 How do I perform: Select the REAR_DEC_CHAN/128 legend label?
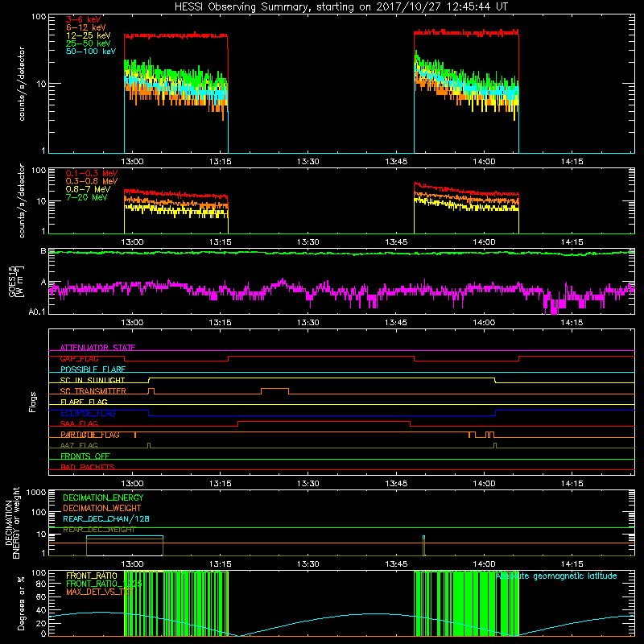click(106, 519)
